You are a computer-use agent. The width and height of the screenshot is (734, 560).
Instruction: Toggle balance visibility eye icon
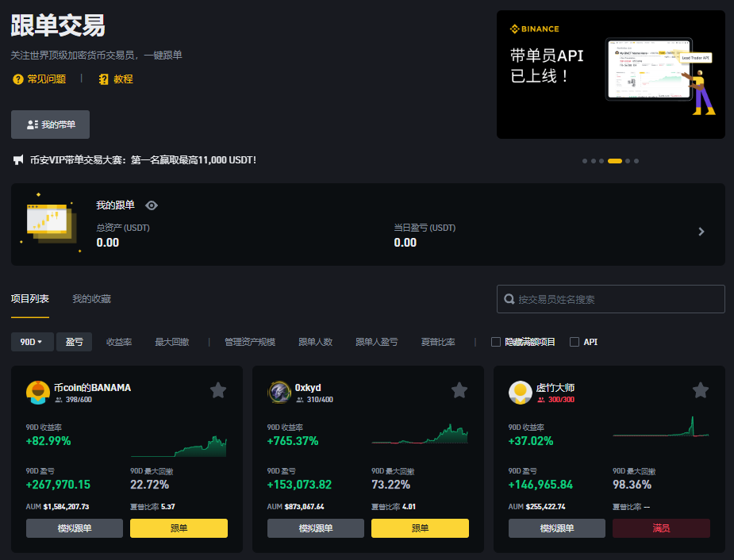[x=152, y=205]
